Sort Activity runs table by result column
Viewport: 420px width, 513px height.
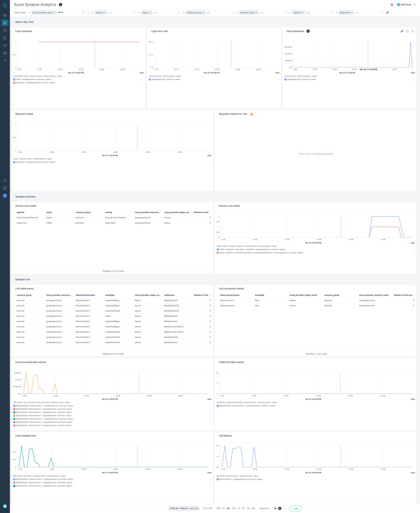click(49, 212)
